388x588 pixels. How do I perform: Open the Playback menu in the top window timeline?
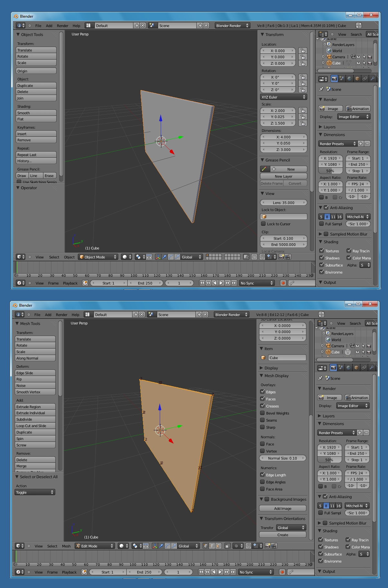[x=70, y=283]
